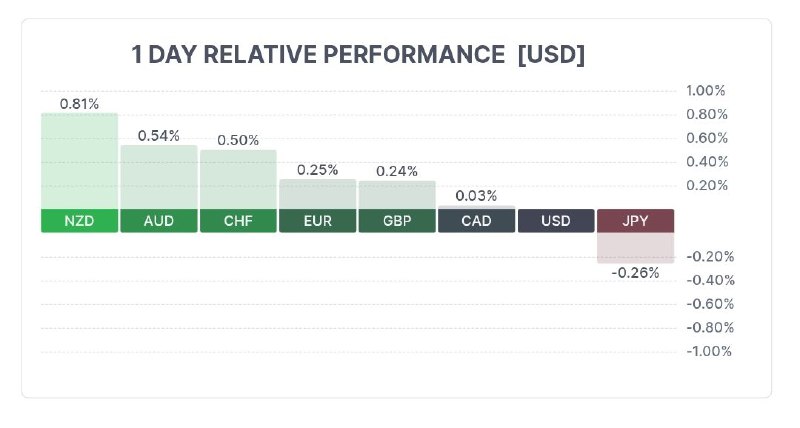Select the GBP currency label

pos(397,221)
